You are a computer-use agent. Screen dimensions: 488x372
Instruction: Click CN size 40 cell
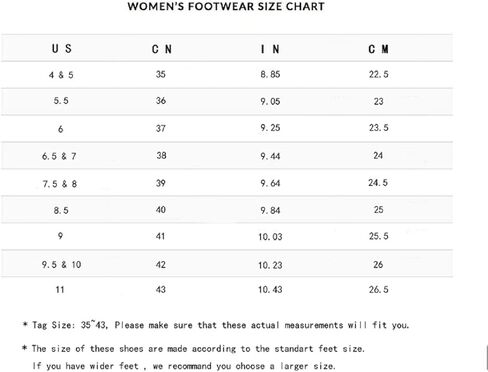click(x=161, y=210)
